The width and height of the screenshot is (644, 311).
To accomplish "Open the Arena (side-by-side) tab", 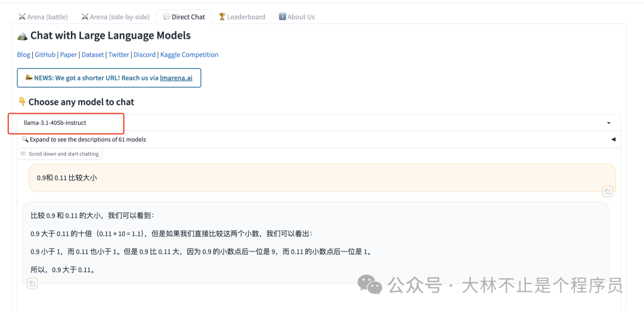I will 115,17.
